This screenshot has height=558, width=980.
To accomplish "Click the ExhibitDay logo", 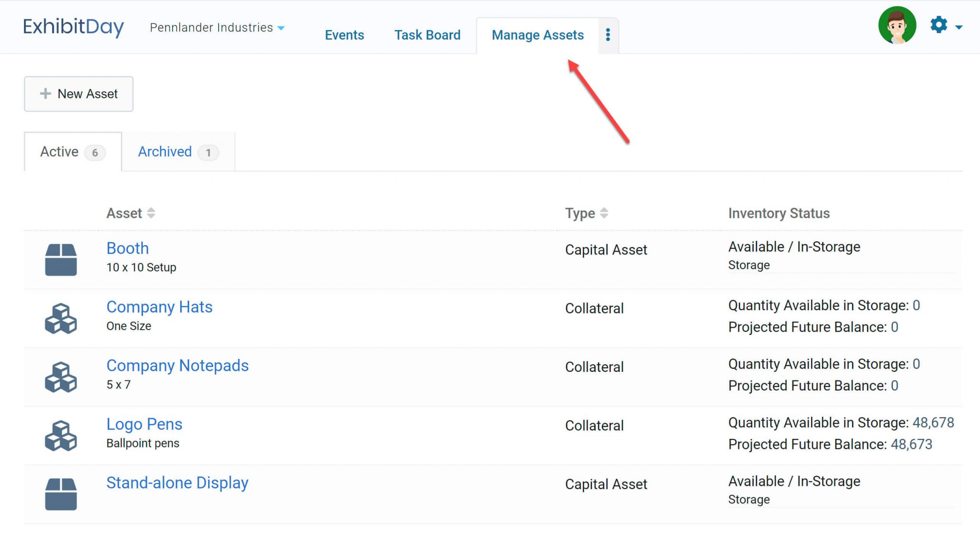I will (73, 27).
